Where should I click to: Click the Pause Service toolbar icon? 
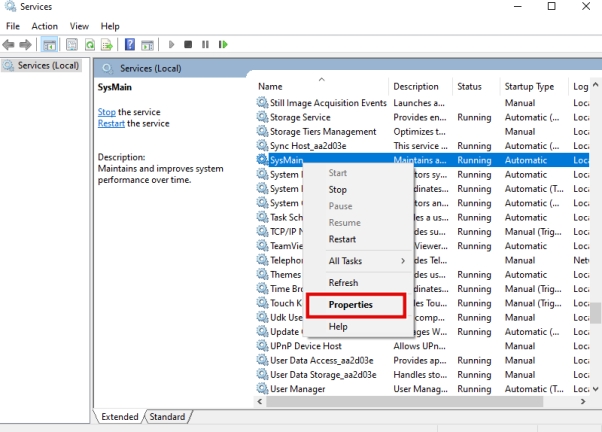[x=205, y=45]
